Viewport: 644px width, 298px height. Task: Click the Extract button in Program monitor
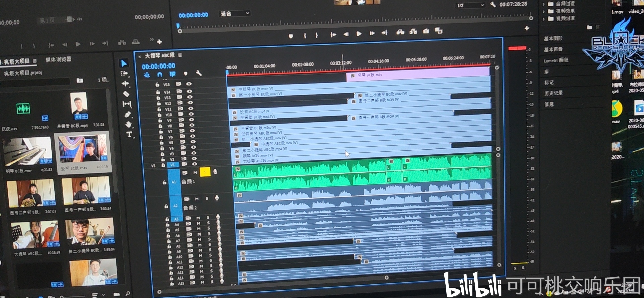(413, 32)
